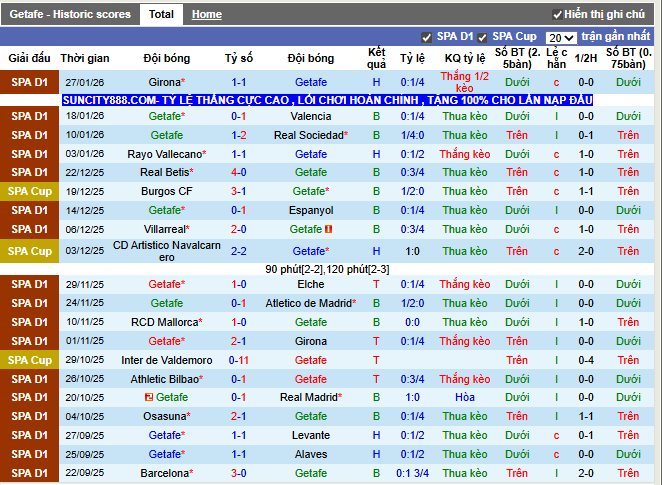Click the Barcelona team link
Screen dimensions: 662x485
tap(164, 473)
